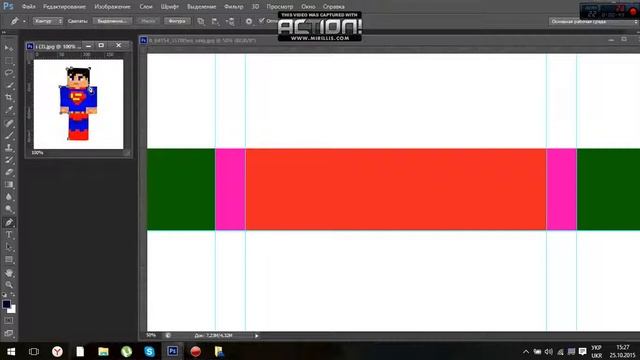Select the Move tool in the toolbar
The image size is (640, 360).
pyautogui.click(x=9, y=48)
